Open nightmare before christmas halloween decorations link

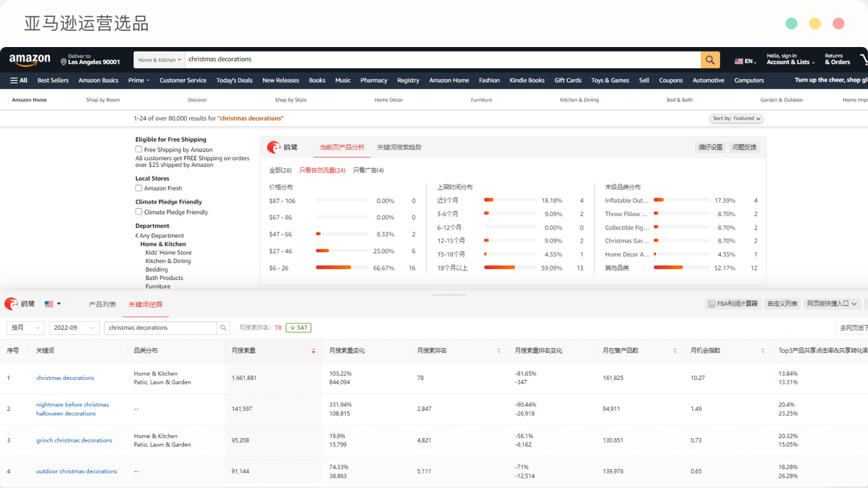[x=73, y=409]
